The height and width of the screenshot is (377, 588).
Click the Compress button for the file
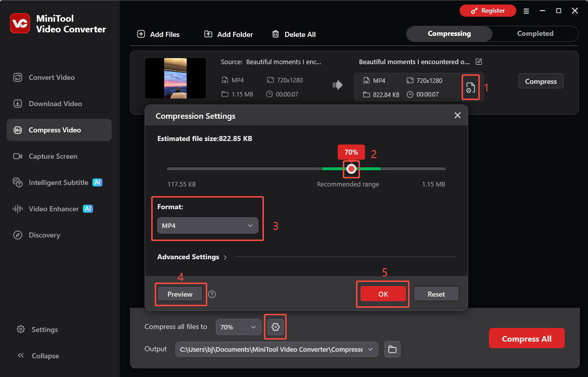pyautogui.click(x=540, y=81)
